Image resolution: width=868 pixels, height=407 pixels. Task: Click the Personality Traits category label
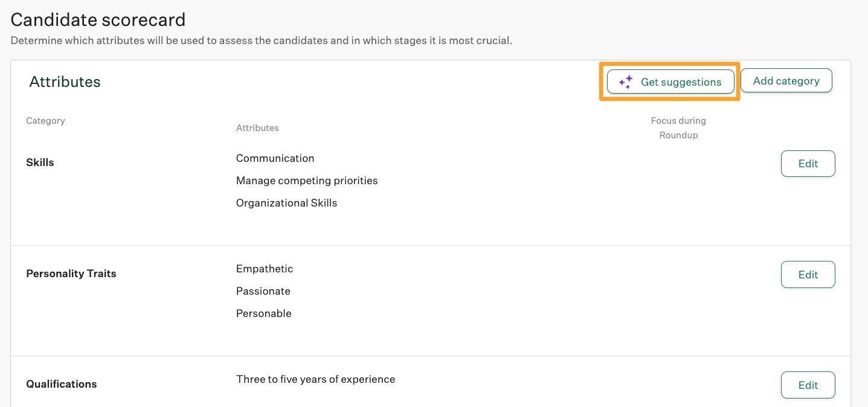(71, 274)
